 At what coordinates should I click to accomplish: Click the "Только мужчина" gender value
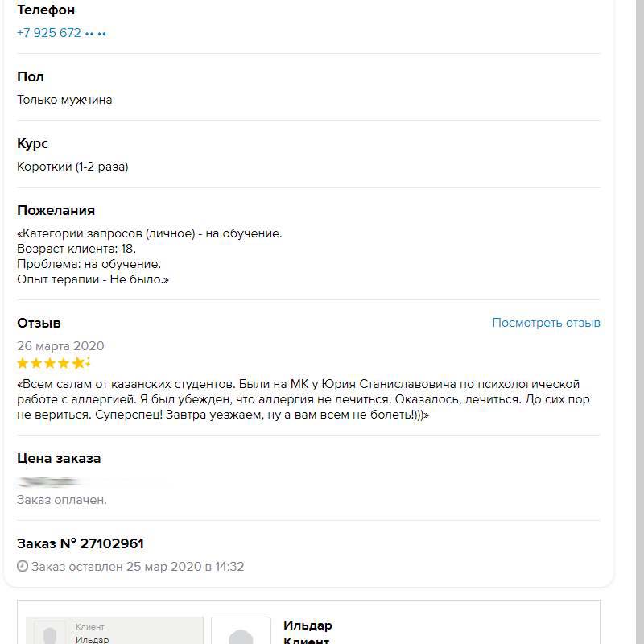click(x=64, y=100)
